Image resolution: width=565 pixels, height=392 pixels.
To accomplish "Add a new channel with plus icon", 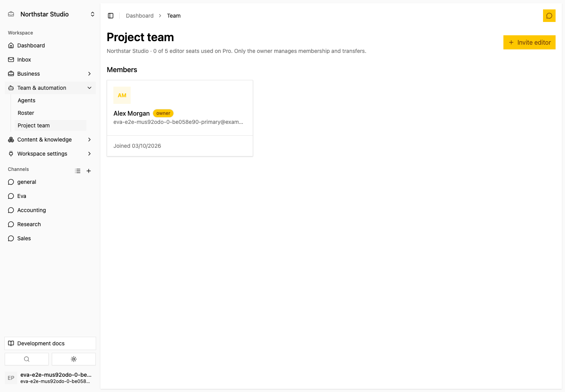I will [89, 171].
